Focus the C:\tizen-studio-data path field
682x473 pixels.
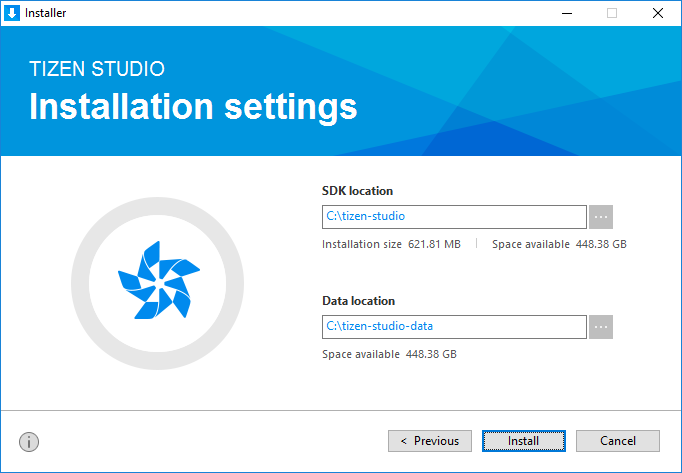tap(453, 326)
